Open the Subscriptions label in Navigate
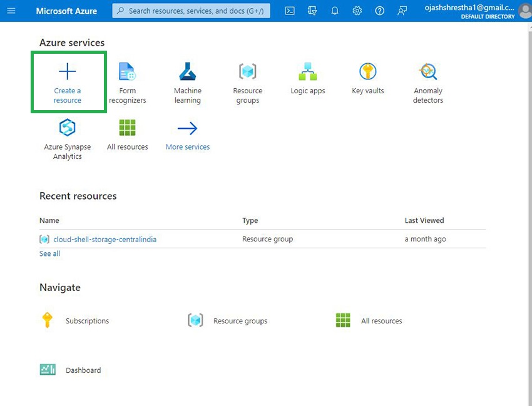 [87, 321]
